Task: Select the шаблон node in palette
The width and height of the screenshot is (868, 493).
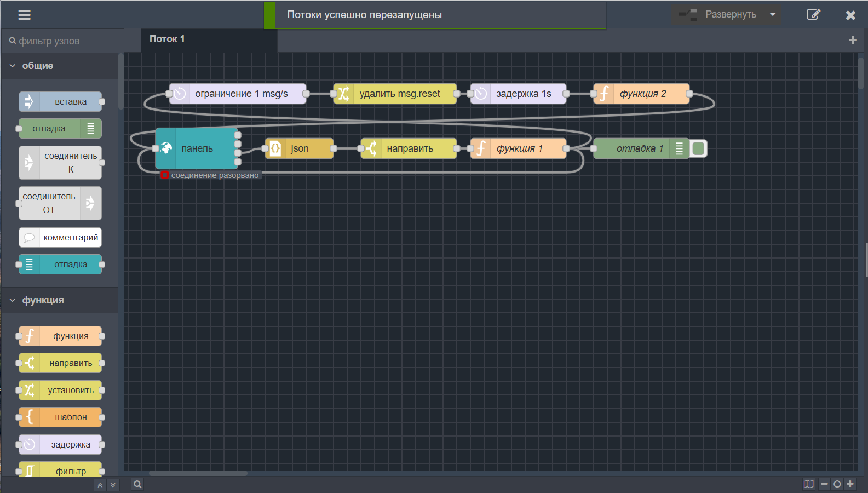Action: pos(60,417)
